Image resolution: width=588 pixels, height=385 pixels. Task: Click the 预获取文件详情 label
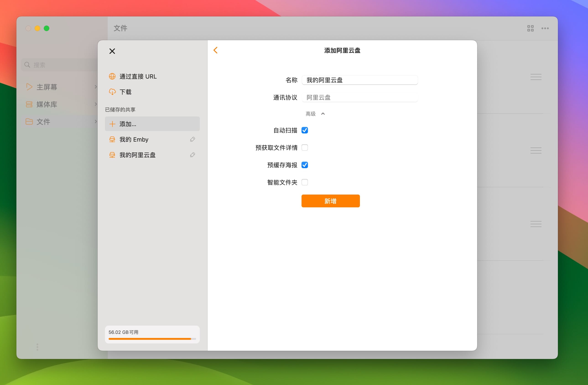pos(276,148)
